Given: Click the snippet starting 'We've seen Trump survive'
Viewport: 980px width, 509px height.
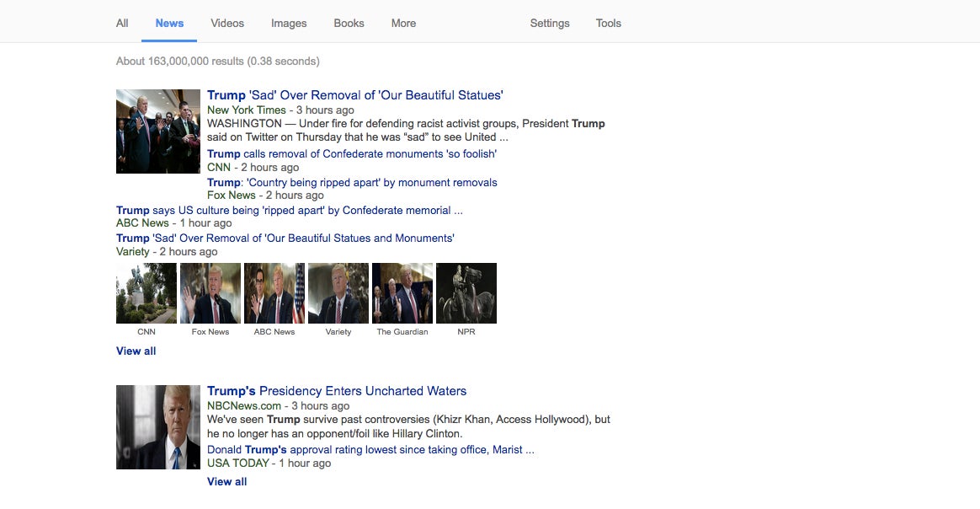Looking at the screenshot, I should pyautogui.click(x=408, y=426).
